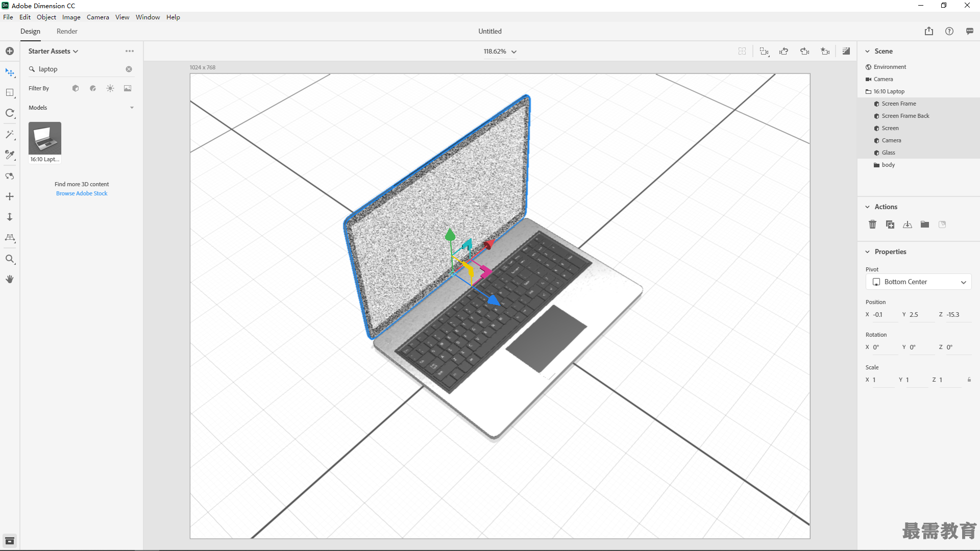The width and height of the screenshot is (980, 551).
Task: Open the Help question mark icon
Action: (949, 31)
